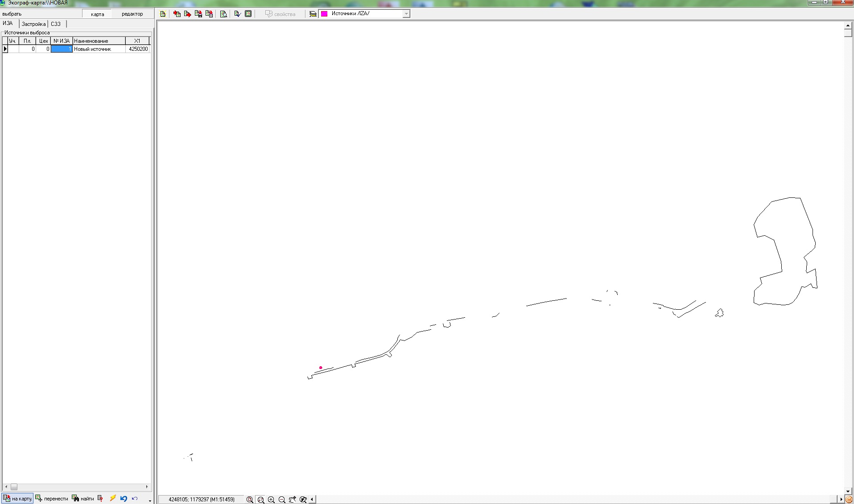
Task: Click the layers stack icon
Action: 313,14
